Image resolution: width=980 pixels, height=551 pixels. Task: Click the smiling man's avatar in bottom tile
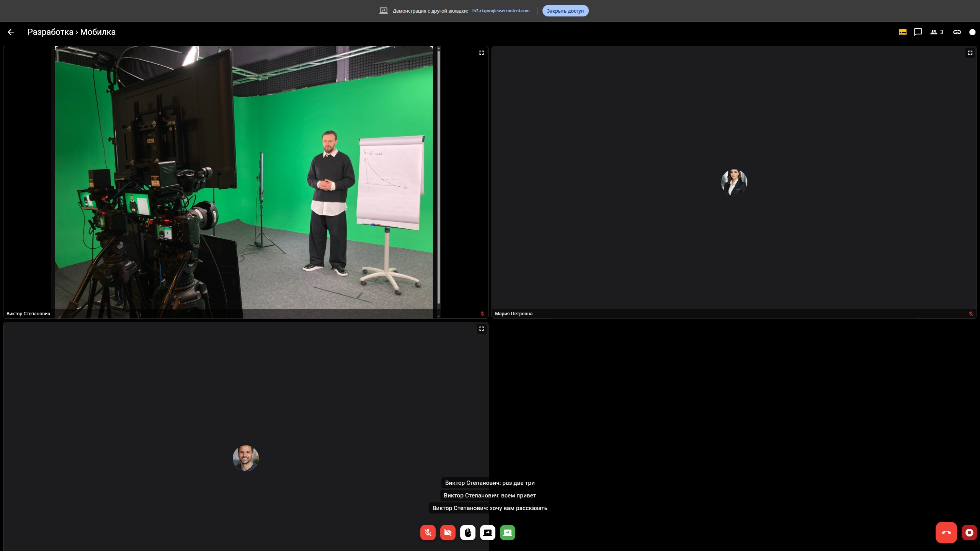point(246,458)
